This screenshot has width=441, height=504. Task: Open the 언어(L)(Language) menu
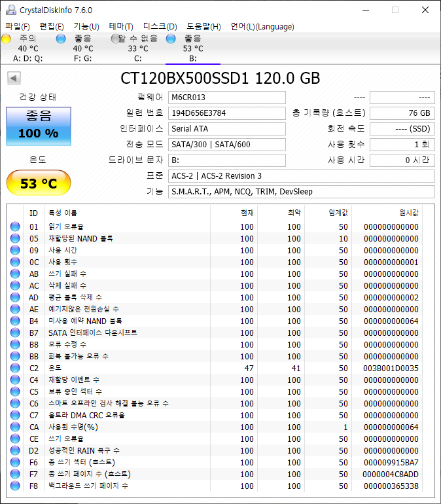[262, 26]
